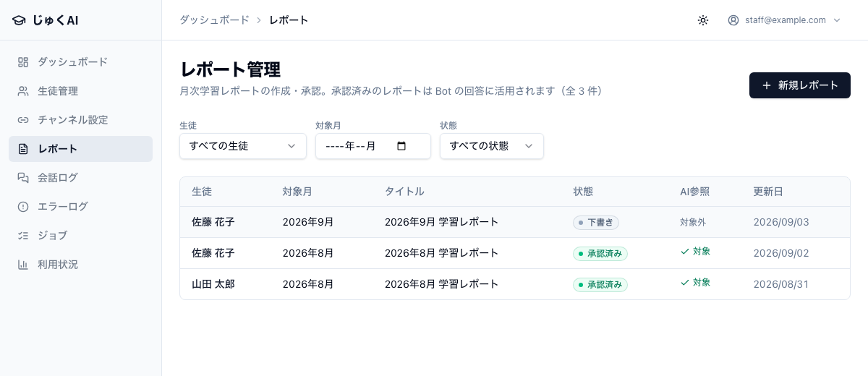Image resolution: width=868 pixels, height=376 pixels.
Task: Click the 対象月 column header in table
Action: (x=297, y=192)
